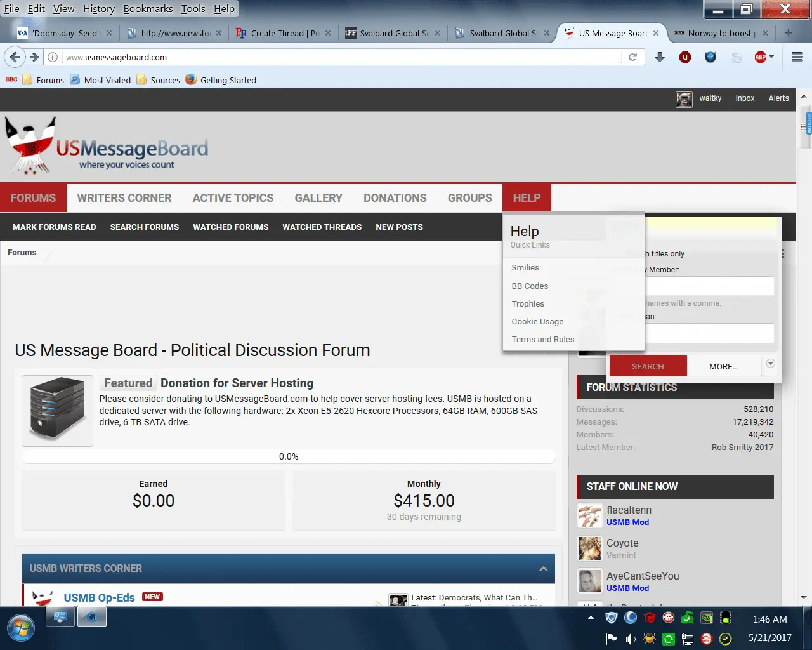
Task: Click the Adblock Plus ABP icon
Action: point(761,57)
